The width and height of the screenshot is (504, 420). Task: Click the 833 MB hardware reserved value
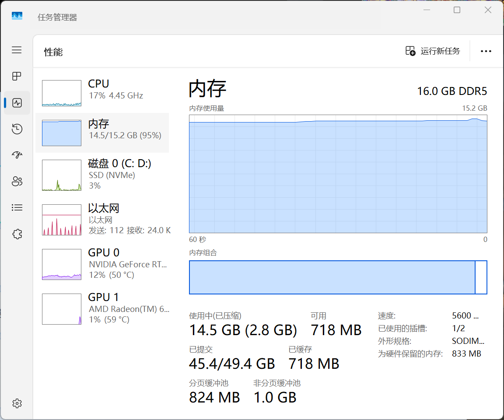pos(466,354)
